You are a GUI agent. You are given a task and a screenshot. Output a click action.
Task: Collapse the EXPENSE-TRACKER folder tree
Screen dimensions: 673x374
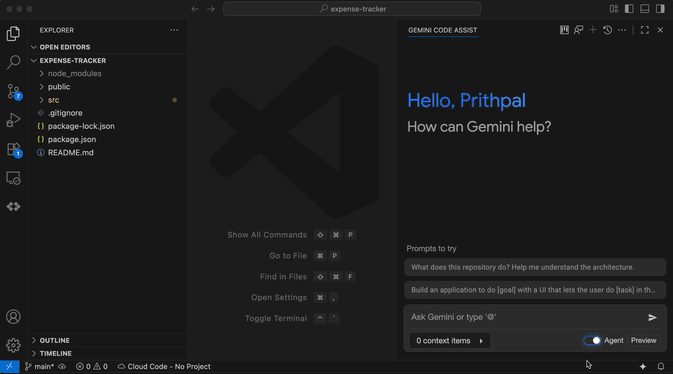73,61
